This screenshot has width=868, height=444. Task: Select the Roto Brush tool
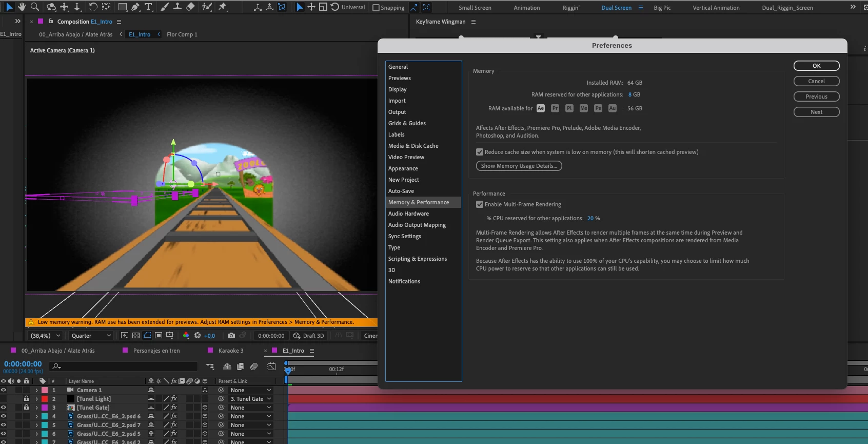pos(207,7)
